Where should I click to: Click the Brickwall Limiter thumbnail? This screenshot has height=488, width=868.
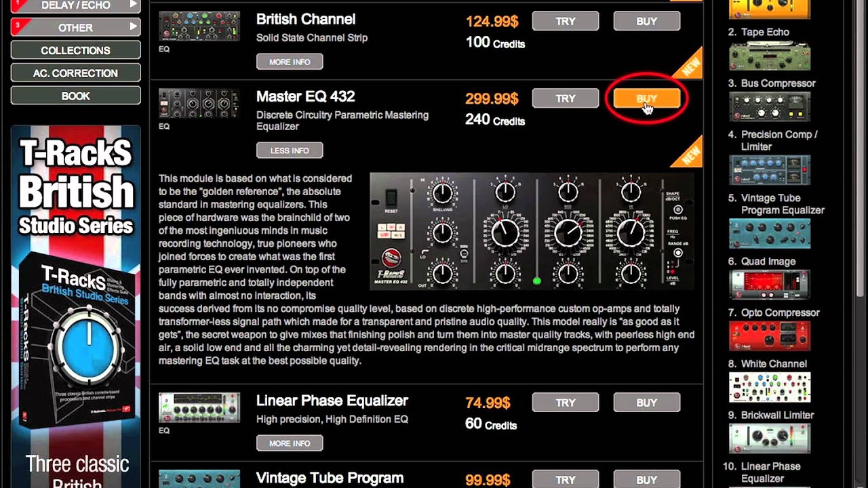pos(769,439)
